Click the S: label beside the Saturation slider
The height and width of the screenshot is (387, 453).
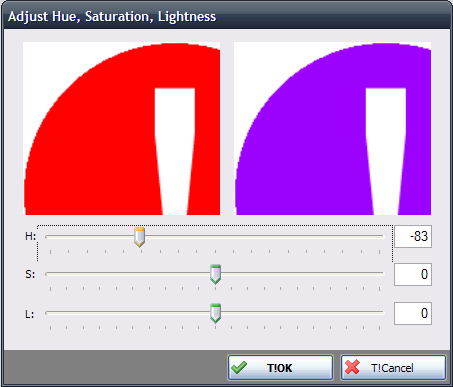30,274
